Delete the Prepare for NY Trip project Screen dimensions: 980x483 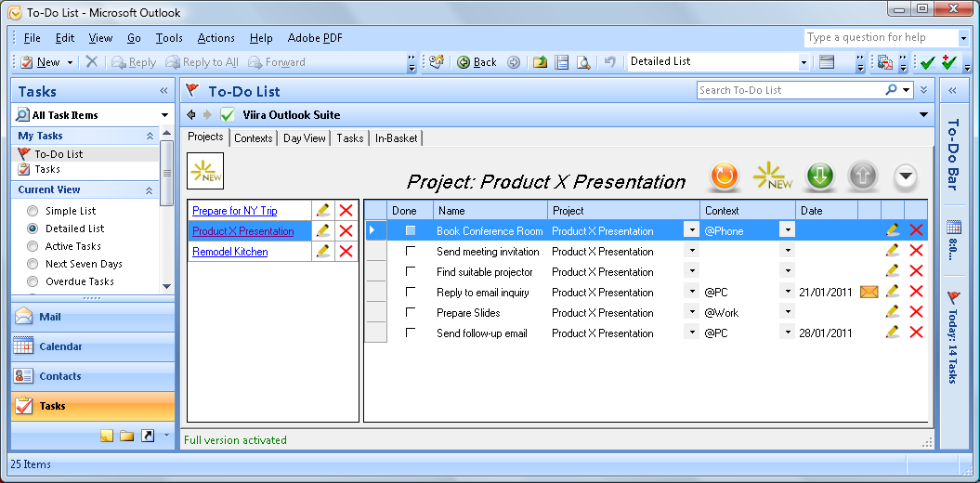[346, 211]
